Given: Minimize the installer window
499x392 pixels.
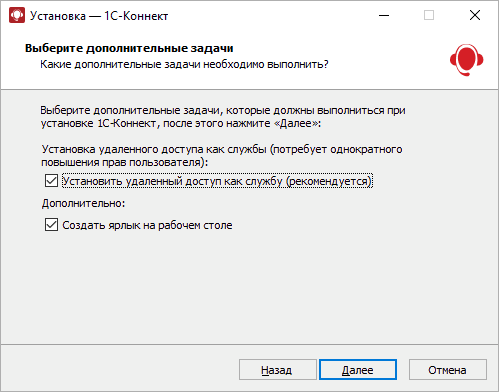Looking at the screenshot, I should (x=384, y=15).
